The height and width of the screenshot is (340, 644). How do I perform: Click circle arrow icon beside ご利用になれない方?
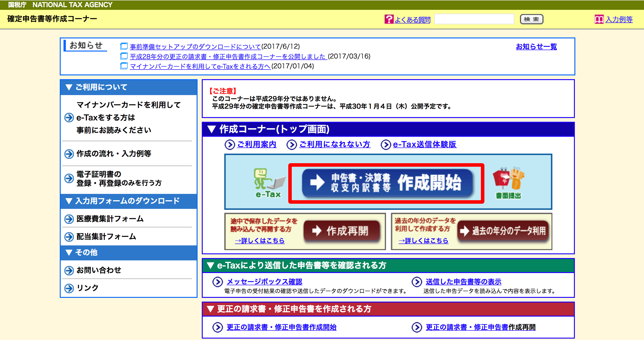click(292, 145)
